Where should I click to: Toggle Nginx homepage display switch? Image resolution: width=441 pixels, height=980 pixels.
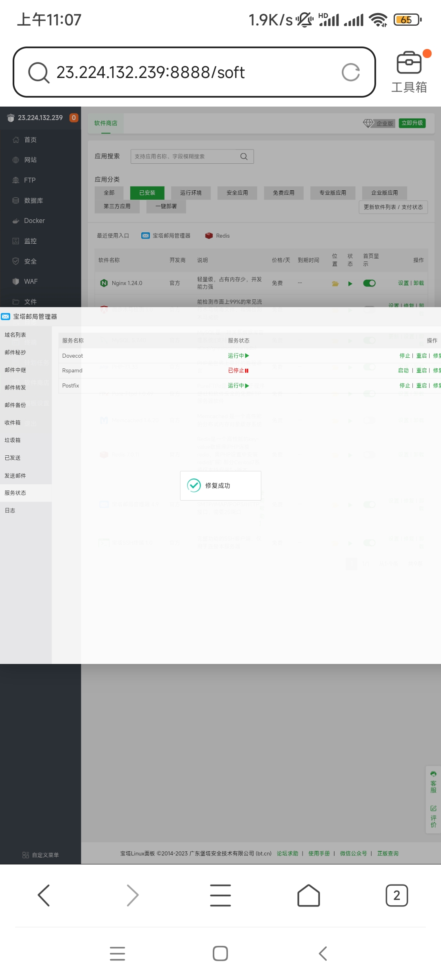[x=369, y=283]
